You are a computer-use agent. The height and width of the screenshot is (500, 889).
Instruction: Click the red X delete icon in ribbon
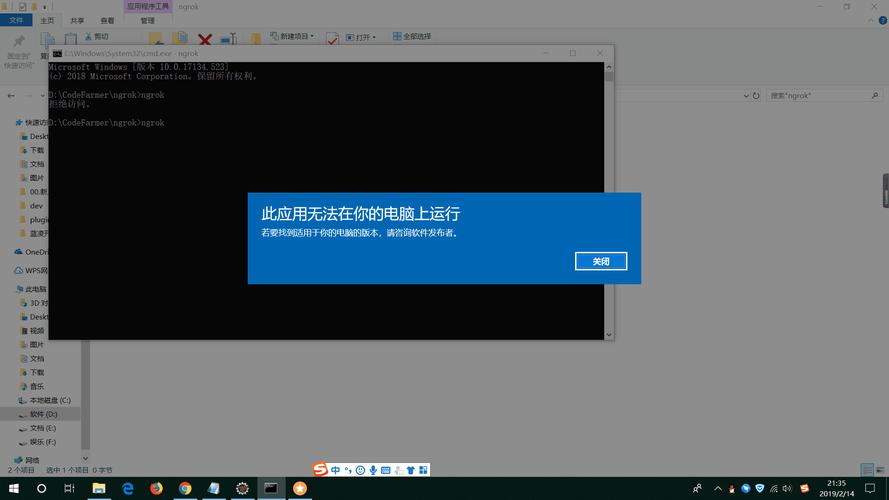[x=205, y=39]
